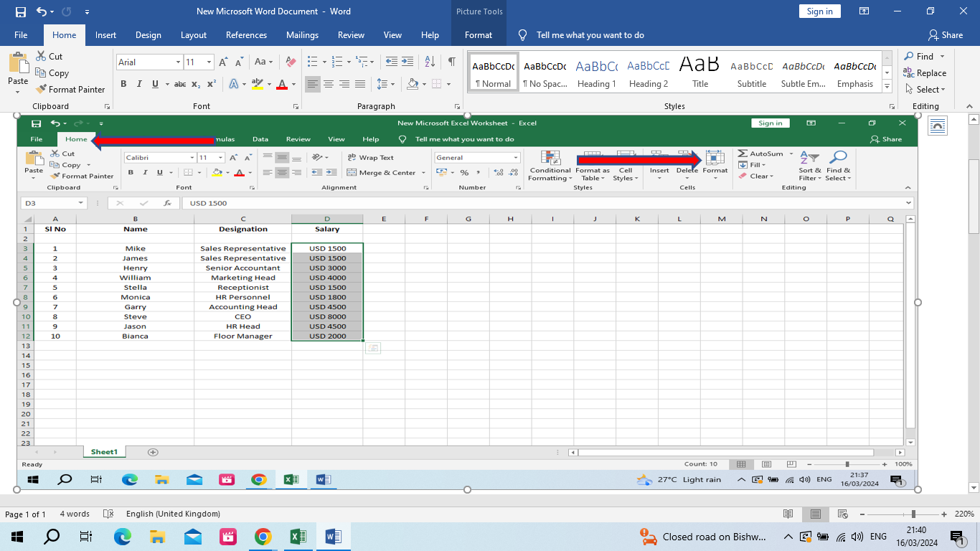Apply the Heading 1 style
The width and height of the screenshot is (980, 551).
tap(597, 72)
